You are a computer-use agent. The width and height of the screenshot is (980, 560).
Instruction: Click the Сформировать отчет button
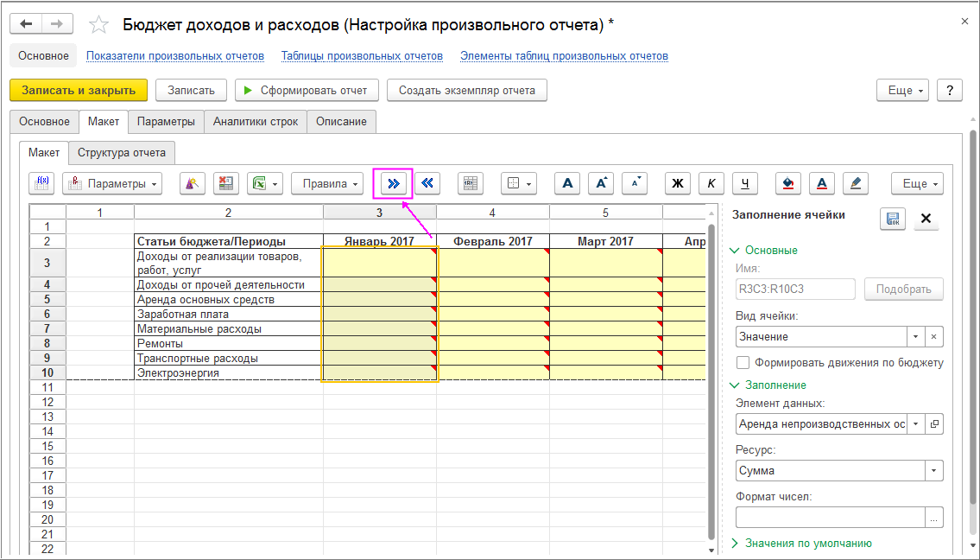pyautogui.click(x=307, y=90)
